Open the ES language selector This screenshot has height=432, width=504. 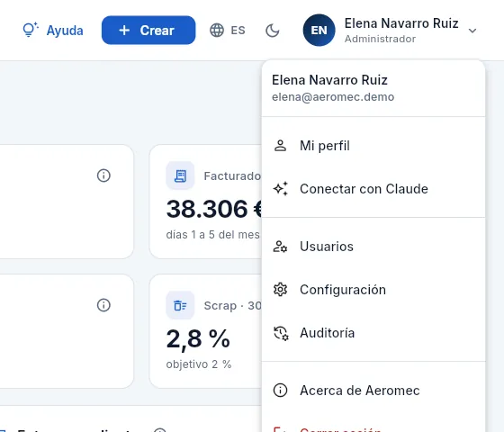coord(228,31)
